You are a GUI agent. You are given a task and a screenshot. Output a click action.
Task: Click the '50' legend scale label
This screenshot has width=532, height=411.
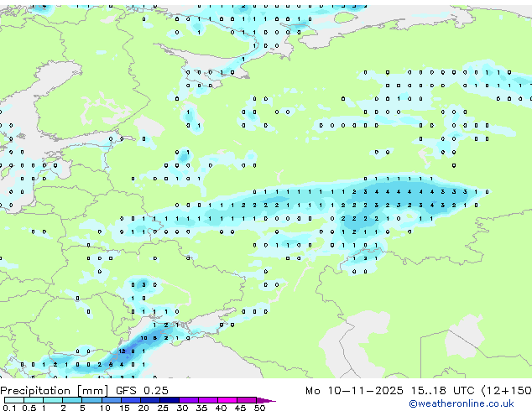[x=259, y=408]
